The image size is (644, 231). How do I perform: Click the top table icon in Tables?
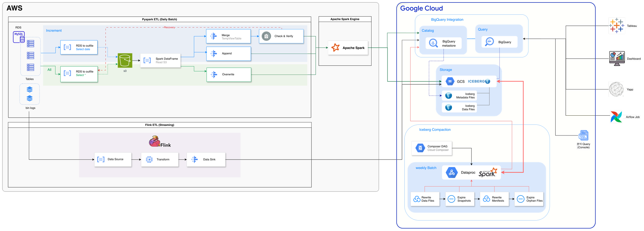(x=30, y=44)
